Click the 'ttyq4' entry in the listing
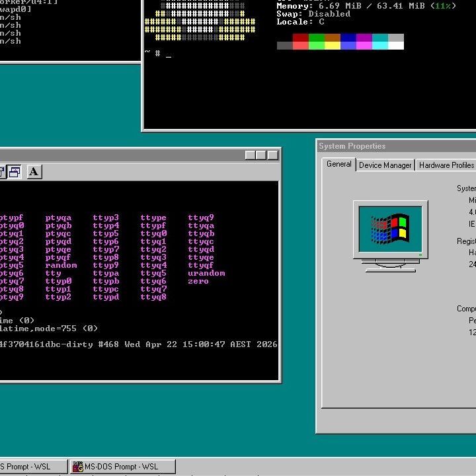This screenshot has width=476, height=476. 153,265
